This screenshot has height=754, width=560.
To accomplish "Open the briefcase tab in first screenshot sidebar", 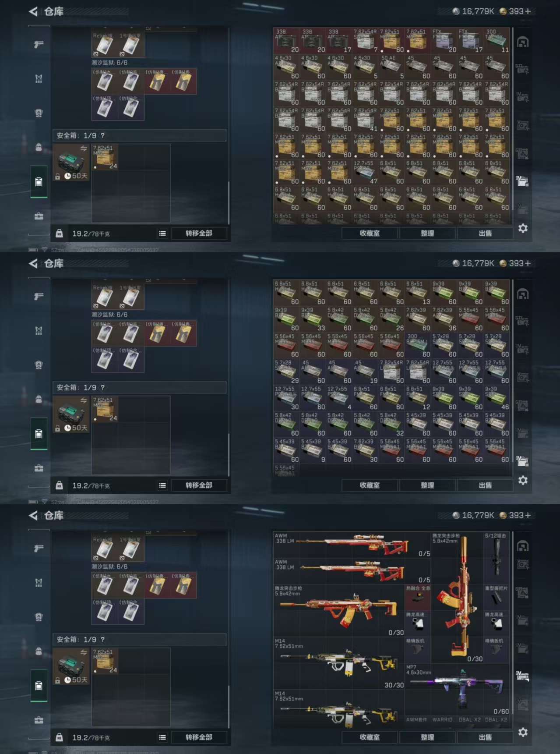I will 39,216.
